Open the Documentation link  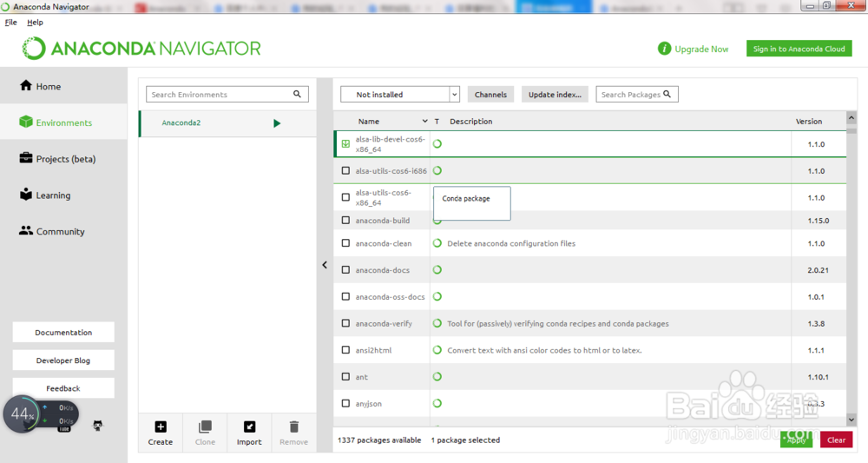[63, 333]
